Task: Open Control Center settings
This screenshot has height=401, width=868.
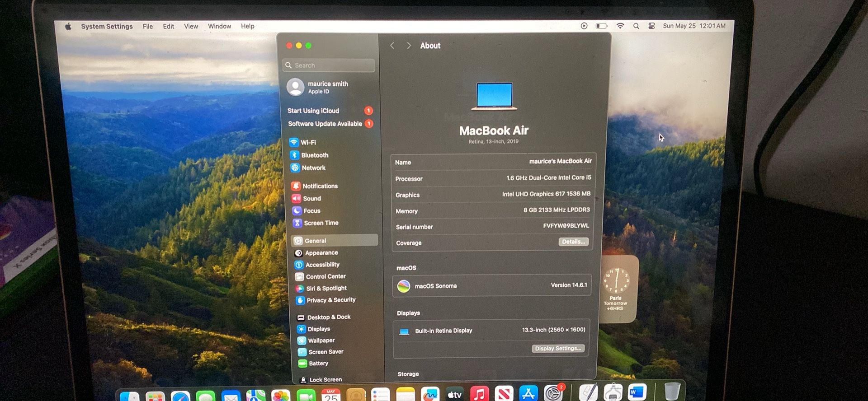Action: pyautogui.click(x=321, y=276)
